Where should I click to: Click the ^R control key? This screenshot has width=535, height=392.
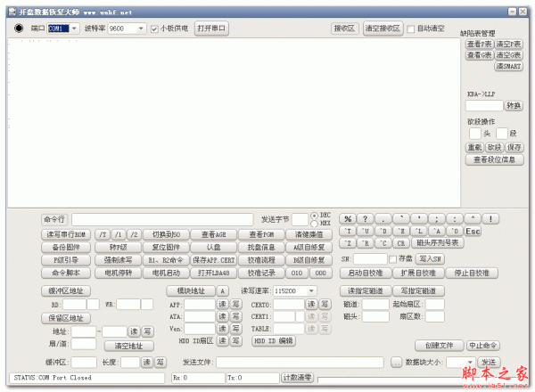pyautogui.click(x=366, y=243)
